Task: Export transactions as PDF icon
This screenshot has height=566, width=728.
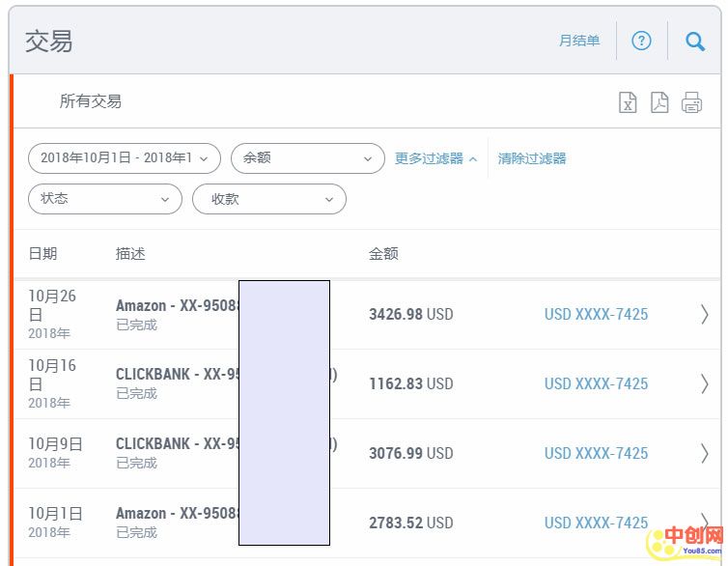Action: (659, 102)
